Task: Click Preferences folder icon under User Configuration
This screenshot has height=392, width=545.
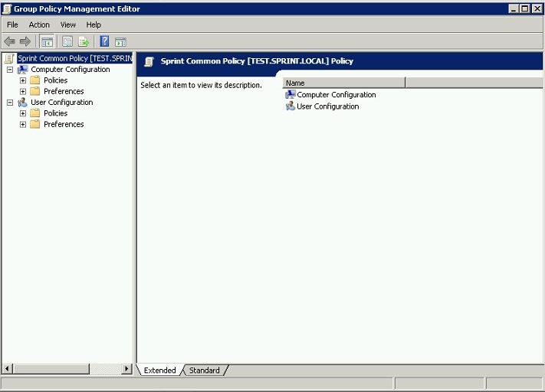Action: [x=35, y=124]
